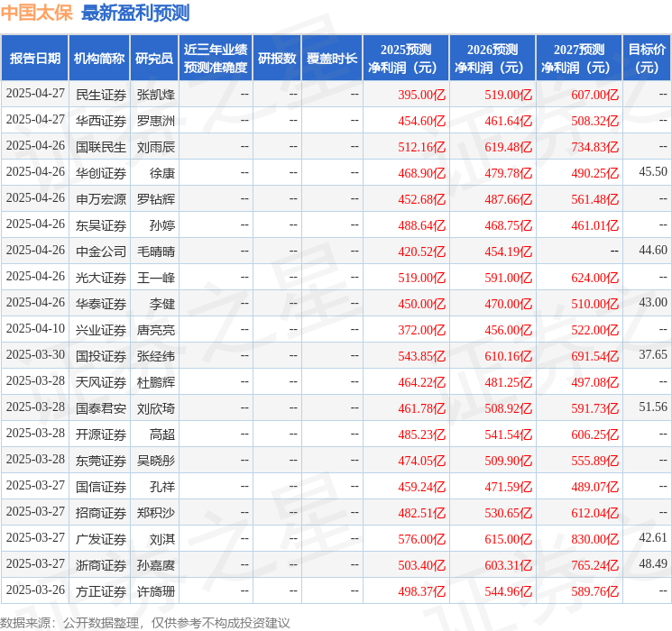This screenshot has height=631, width=672.
Task: Select target price 43.00
Action: click(653, 303)
